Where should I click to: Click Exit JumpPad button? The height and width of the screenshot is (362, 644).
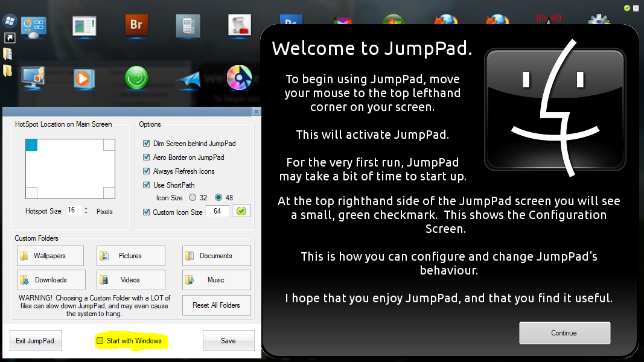coord(36,341)
